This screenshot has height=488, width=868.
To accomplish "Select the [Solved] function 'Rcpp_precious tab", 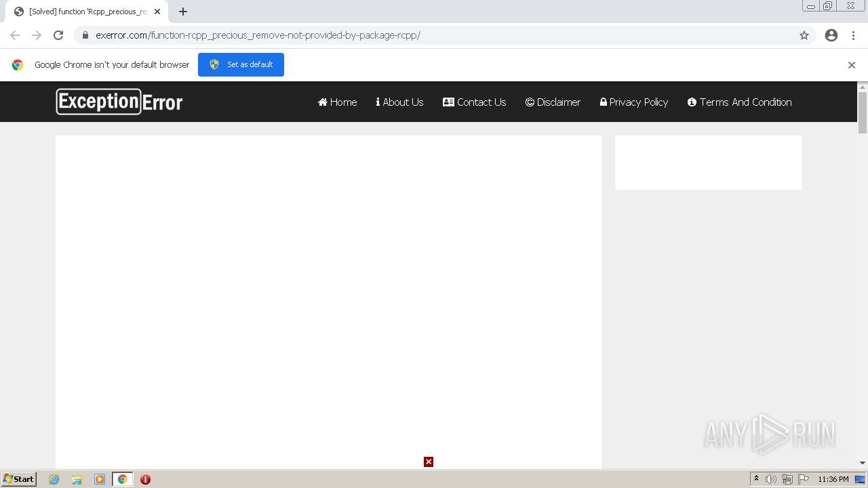I will click(x=87, y=12).
